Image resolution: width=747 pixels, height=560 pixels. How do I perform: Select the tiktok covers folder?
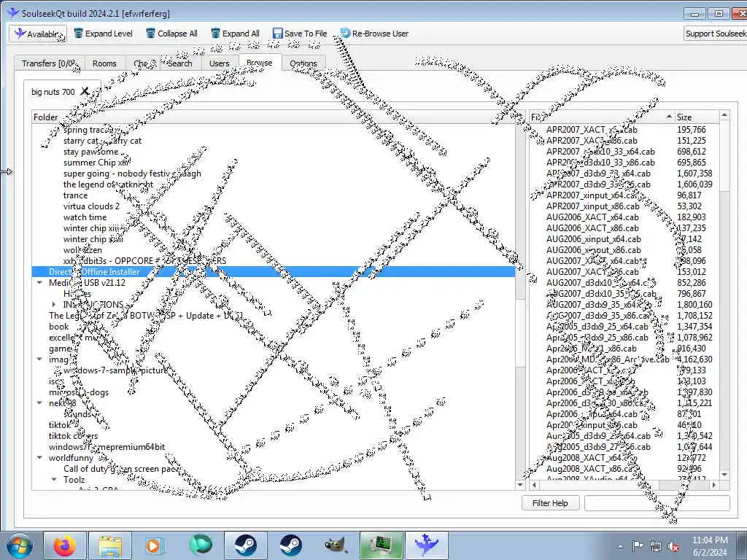[x=73, y=436]
